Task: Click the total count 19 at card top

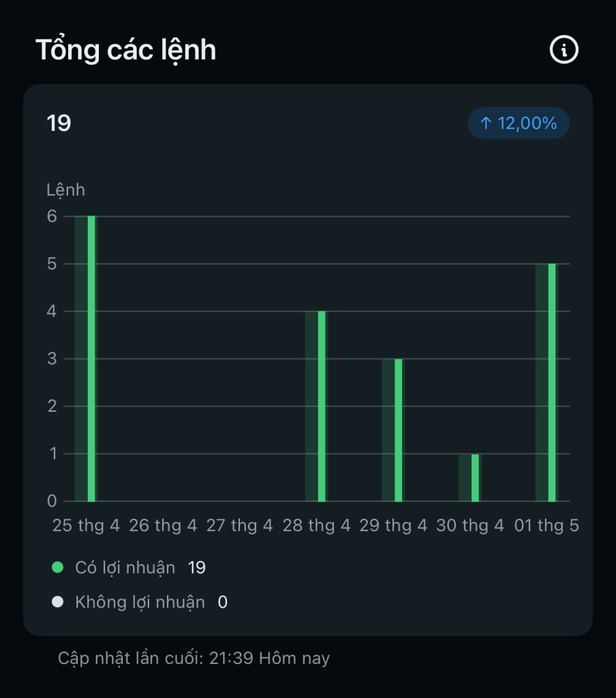Action: pyautogui.click(x=59, y=123)
